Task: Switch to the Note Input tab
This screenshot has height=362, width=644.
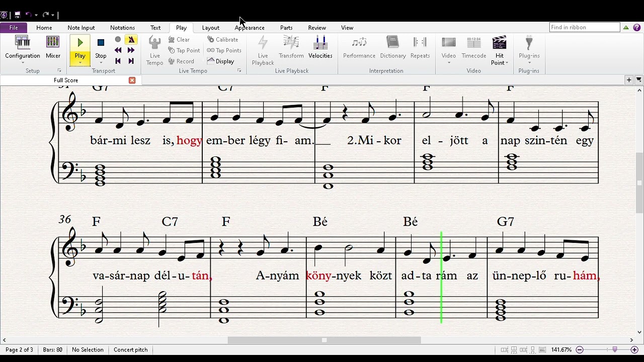Action: (81, 28)
